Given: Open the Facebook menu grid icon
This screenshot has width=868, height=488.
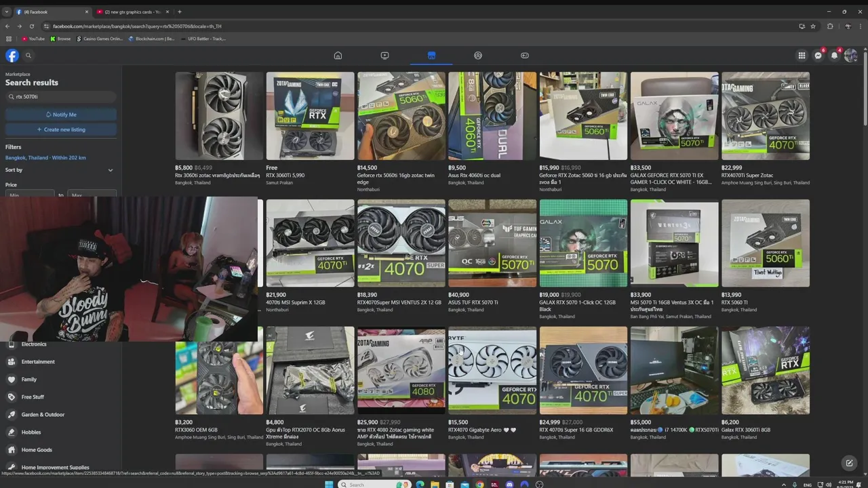Looking at the screenshot, I should click(802, 56).
